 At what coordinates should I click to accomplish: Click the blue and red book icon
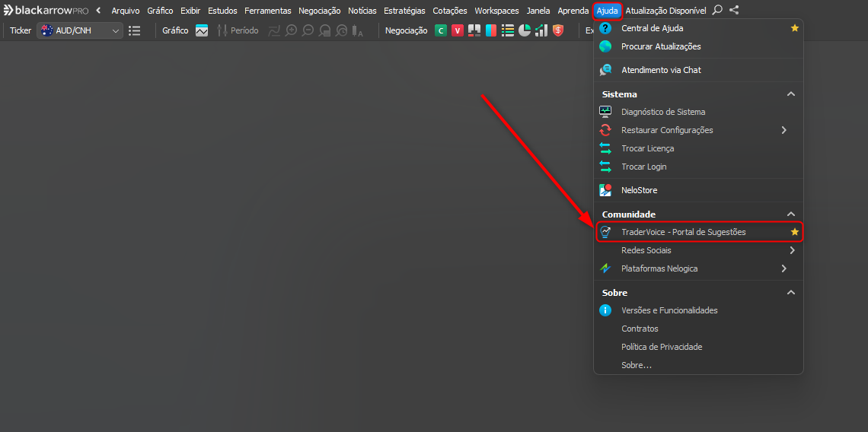point(491,31)
